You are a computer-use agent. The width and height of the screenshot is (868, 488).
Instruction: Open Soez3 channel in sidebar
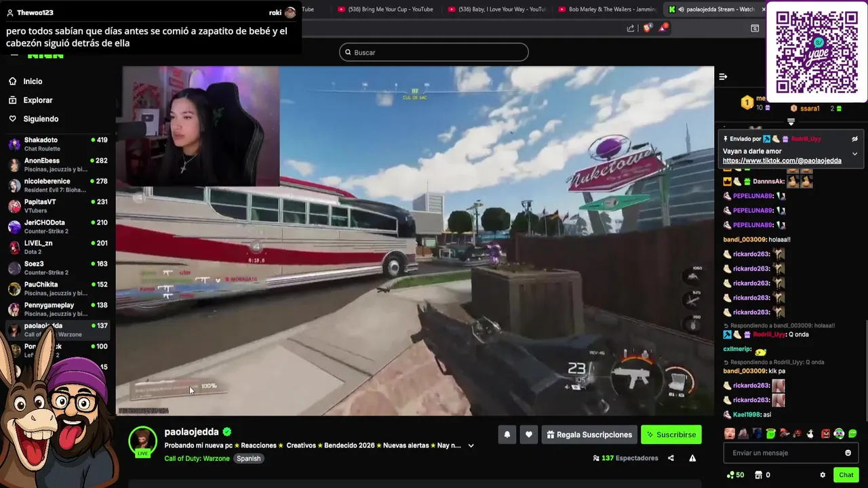click(x=58, y=268)
